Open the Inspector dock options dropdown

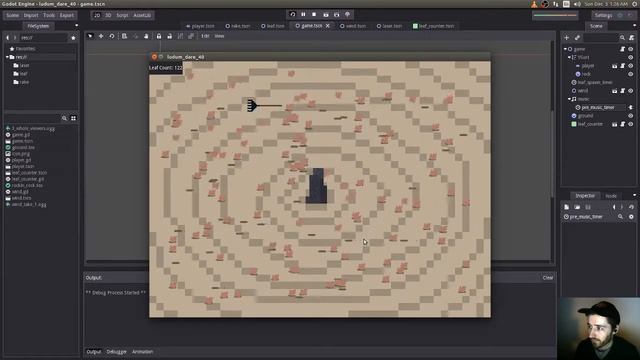pyautogui.click(x=634, y=196)
